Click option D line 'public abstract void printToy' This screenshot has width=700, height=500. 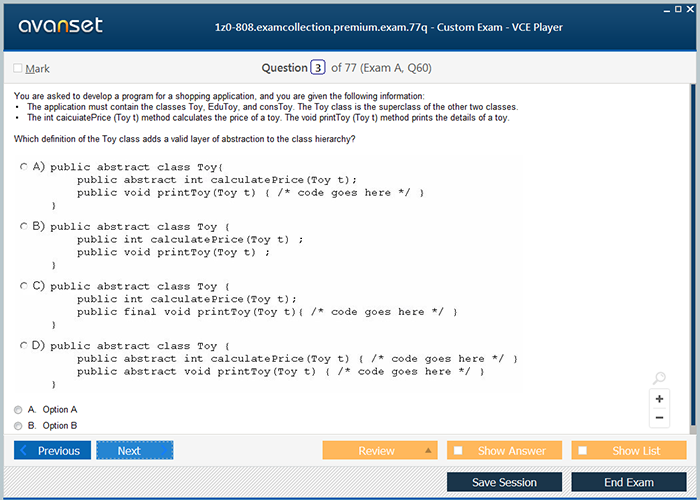tap(280, 371)
